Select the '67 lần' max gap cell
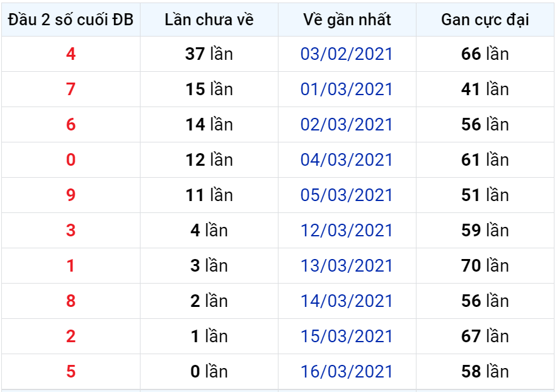 [485, 336]
